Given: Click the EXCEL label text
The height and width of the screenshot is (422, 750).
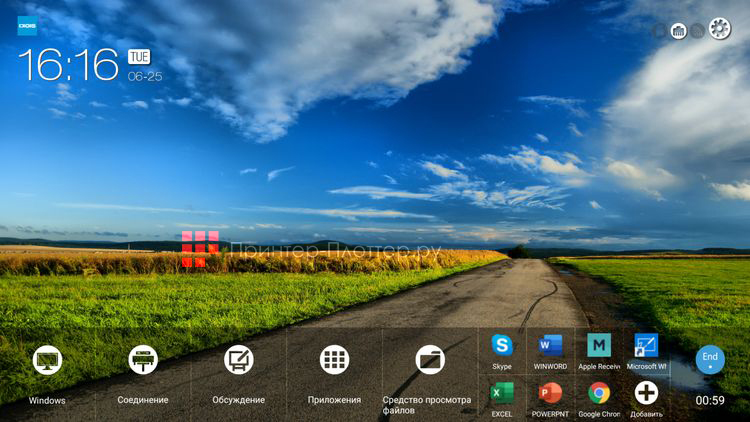Looking at the screenshot, I should pos(502,414).
